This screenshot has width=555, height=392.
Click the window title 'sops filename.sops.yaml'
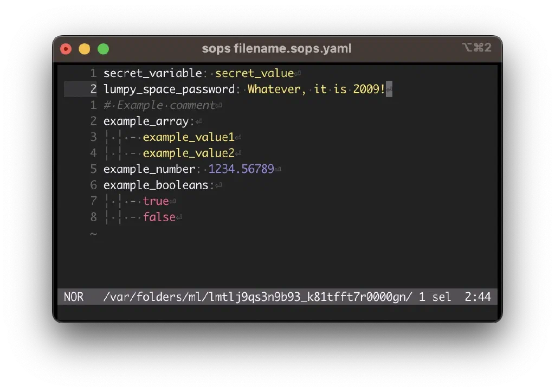(276, 49)
